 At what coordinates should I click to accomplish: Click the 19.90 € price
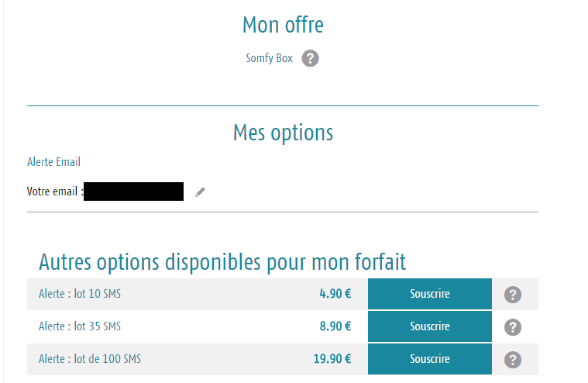(332, 359)
